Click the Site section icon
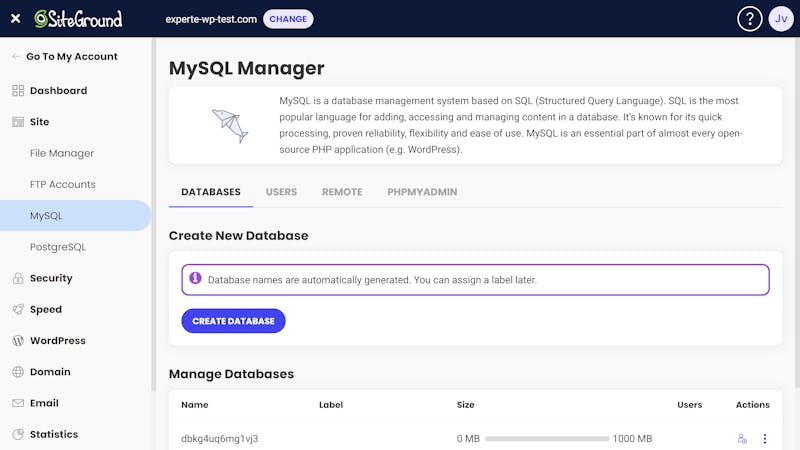 (x=18, y=122)
